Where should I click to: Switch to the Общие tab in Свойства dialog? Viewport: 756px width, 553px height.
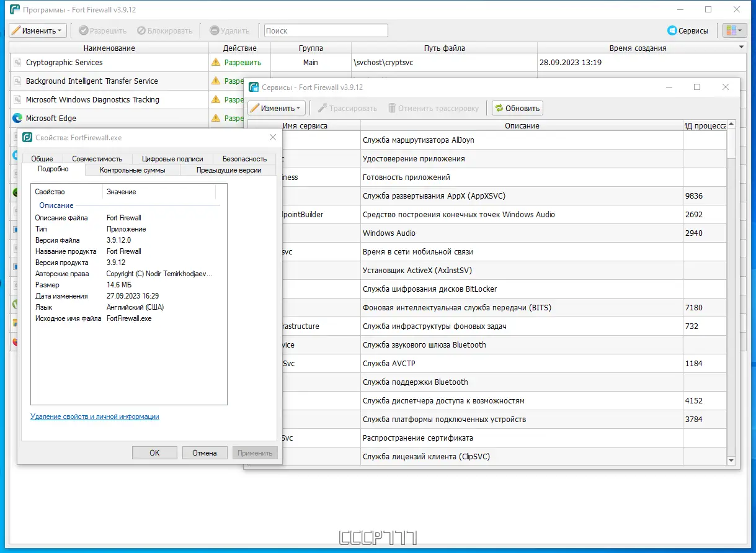coord(42,159)
